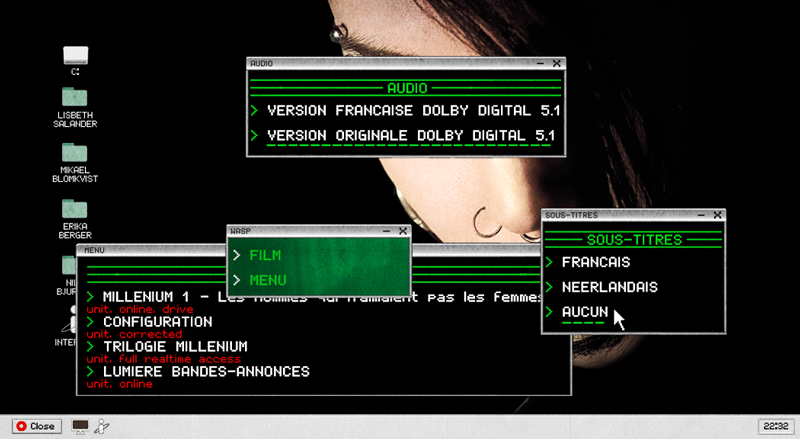Image resolution: width=800 pixels, height=439 pixels.
Task: Click the green arrow beside Francais
Action: pos(549,262)
